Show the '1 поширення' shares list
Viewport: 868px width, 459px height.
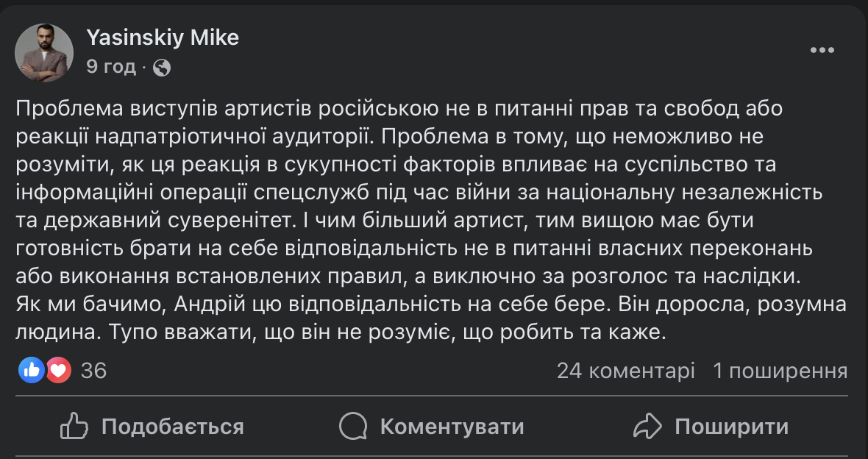pyautogui.click(x=780, y=371)
